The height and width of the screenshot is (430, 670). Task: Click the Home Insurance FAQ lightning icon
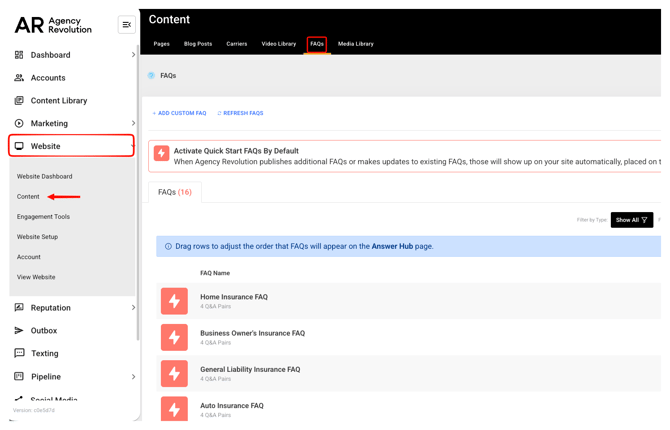(174, 301)
